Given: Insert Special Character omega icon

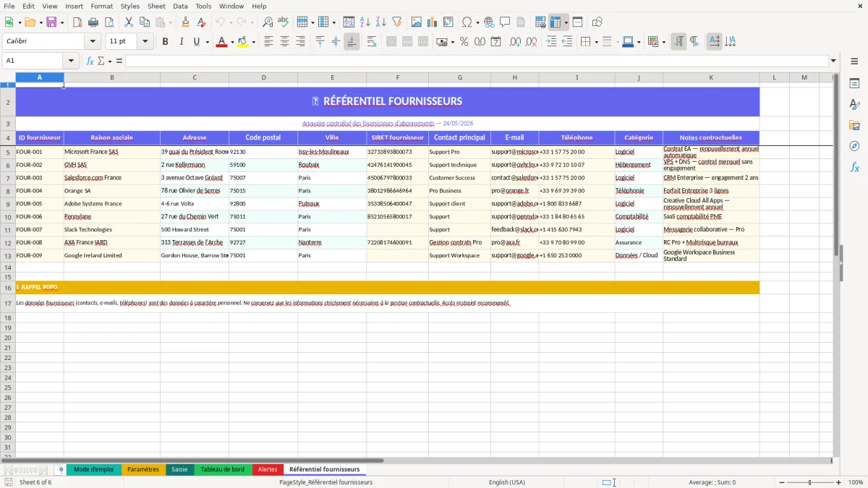Looking at the screenshot, I should coord(467,22).
